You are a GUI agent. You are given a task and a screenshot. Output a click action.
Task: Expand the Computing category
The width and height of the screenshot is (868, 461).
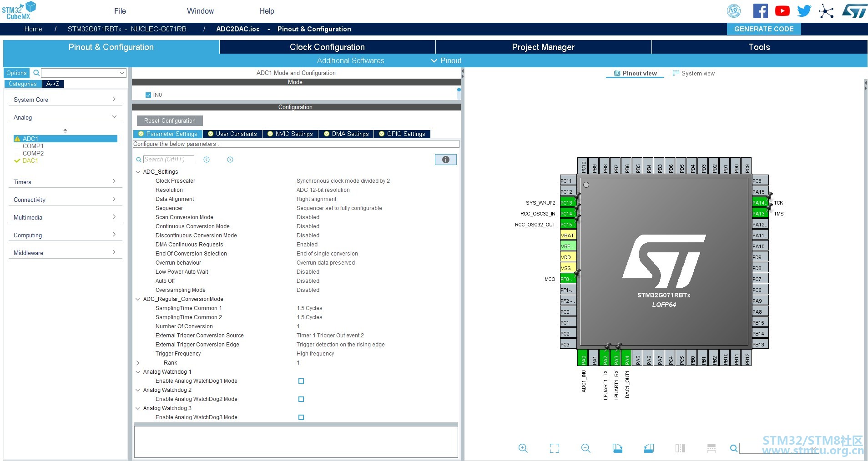(65, 235)
